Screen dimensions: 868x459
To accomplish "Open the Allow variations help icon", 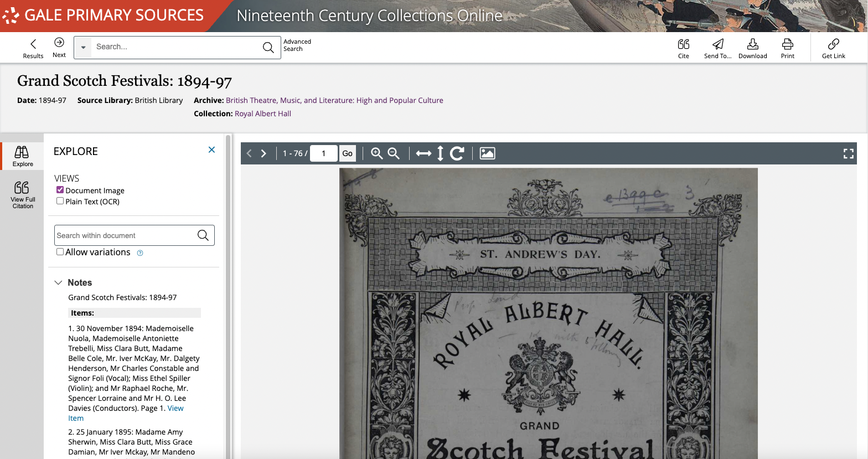I will point(140,253).
